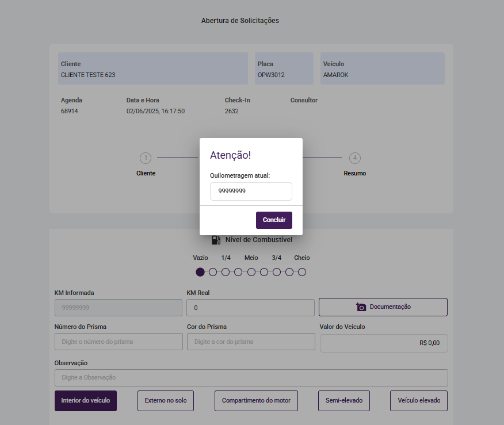Image resolution: width=504 pixels, height=425 pixels.
Task: Click the camera icon on Documentação
Action: (x=361, y=307)
